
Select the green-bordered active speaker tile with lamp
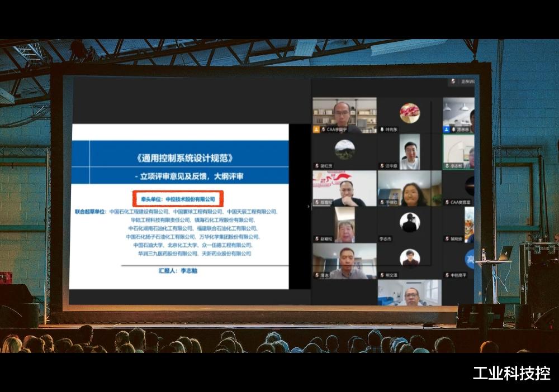(x=459, y=152)
